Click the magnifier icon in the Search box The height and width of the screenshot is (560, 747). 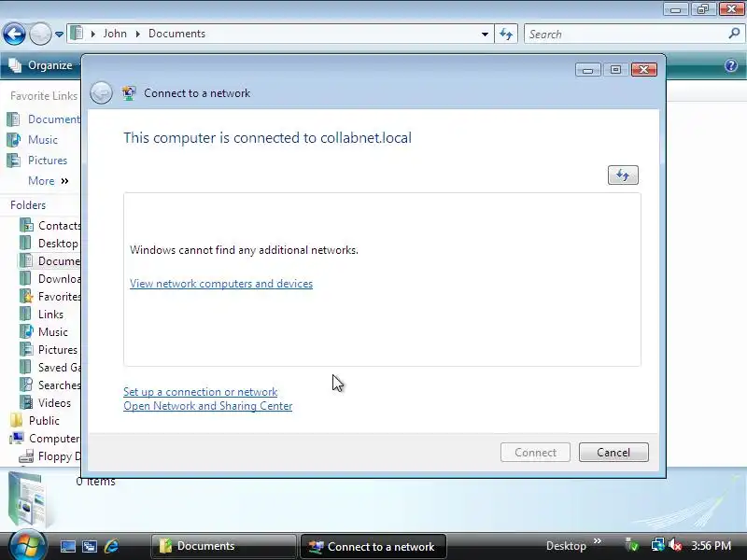[x=734, y=34]
